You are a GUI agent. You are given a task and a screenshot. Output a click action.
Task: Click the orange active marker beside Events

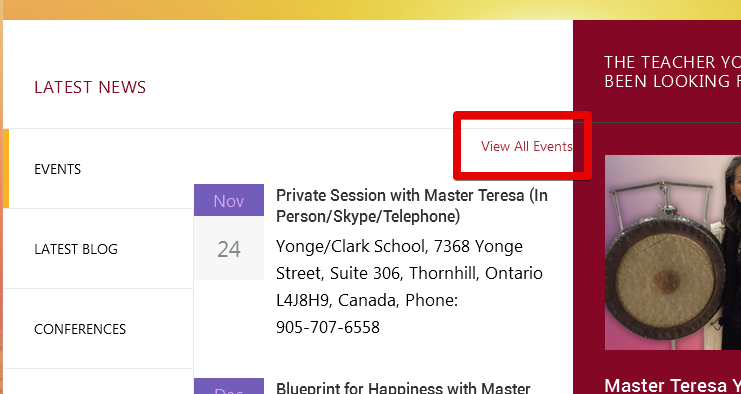click(x=6, y=169)
